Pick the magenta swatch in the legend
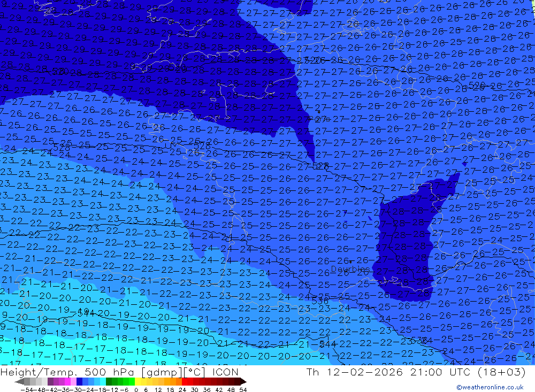 [x=67, y=382]
